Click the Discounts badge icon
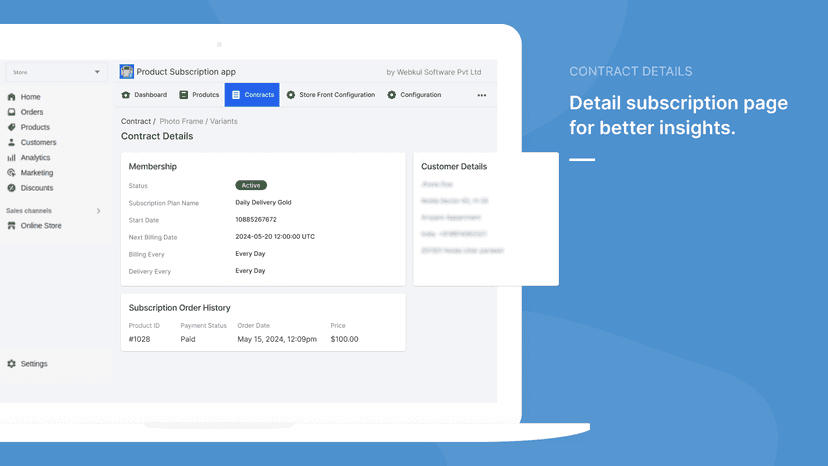This screenshot has width=828, height=466. click(11, 188)
